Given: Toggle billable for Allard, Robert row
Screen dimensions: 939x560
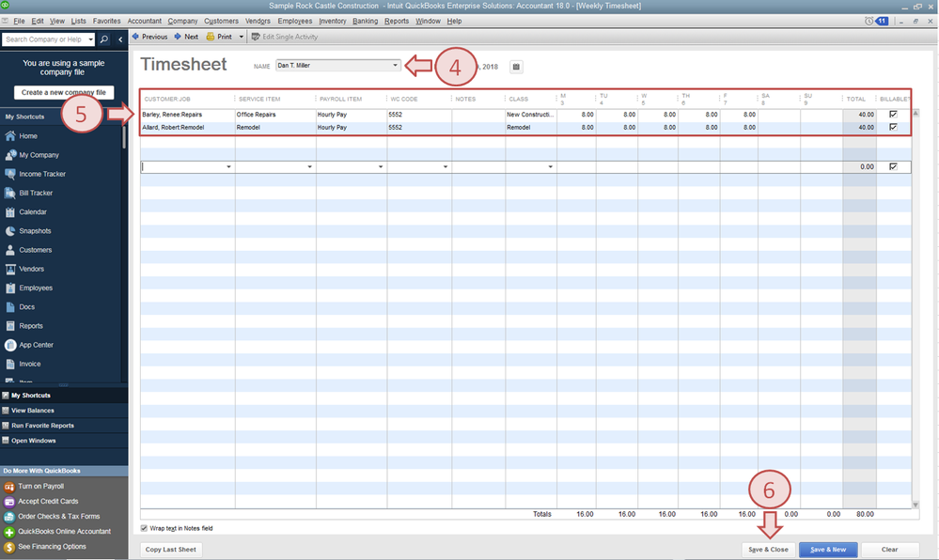Looking at the screenshot, I should point(893,128).
